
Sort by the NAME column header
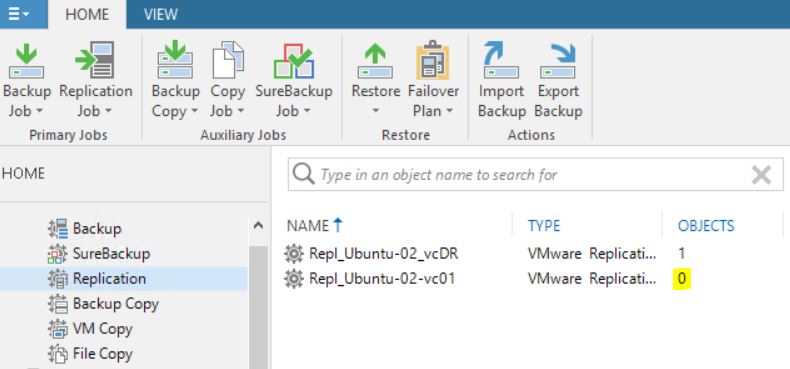[x=308, y=225]
